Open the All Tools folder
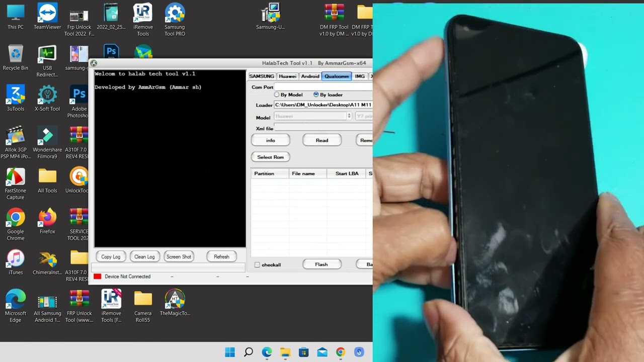 (x=47, y=180)
